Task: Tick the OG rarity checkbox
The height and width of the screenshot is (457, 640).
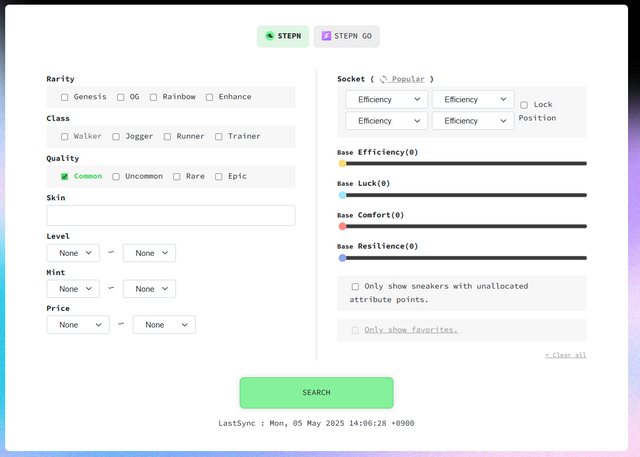Action: [x=120, y=97]
